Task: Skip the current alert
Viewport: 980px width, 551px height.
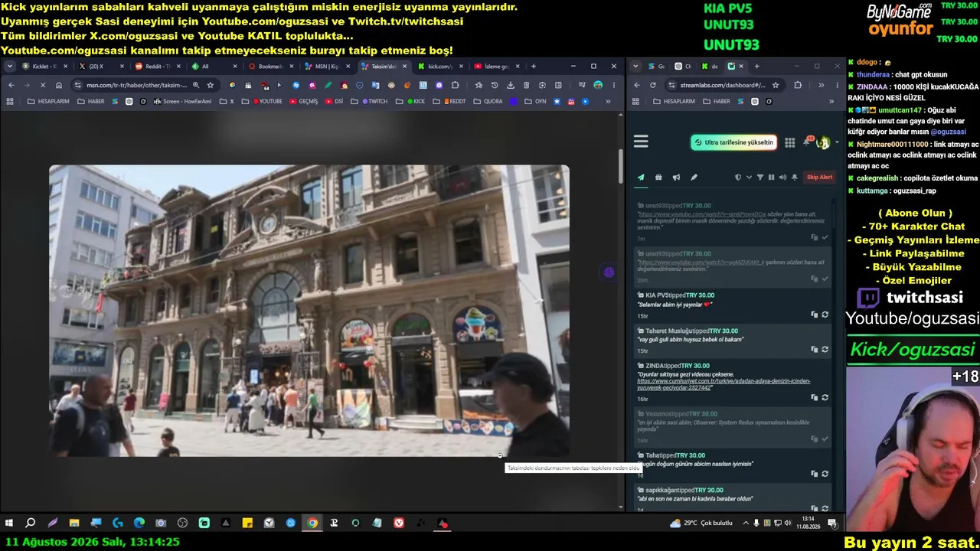Action: click(819, 178)
